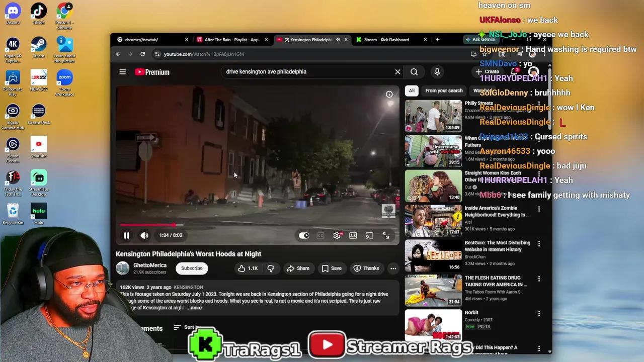Open the YouTube guide hamburger menu

(x=122, y=72)
